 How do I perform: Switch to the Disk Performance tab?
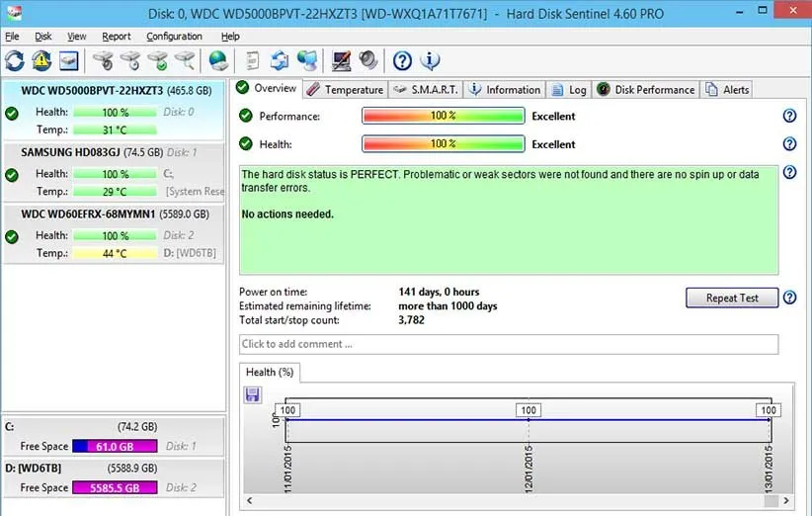[x=646, y=89]
